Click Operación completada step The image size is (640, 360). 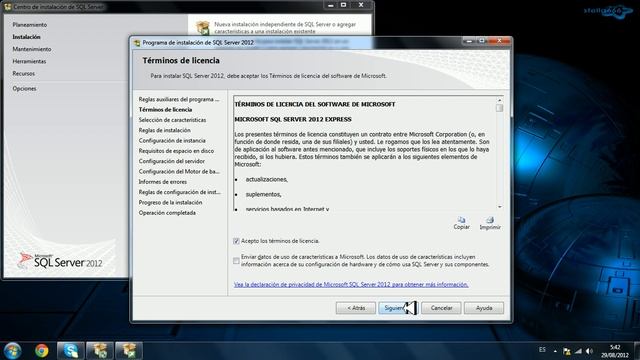pyautogui.click(x=167, y=213)
